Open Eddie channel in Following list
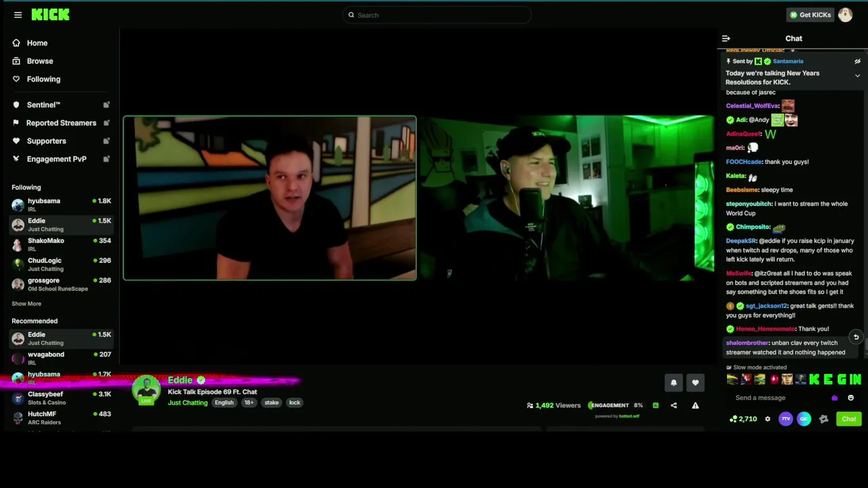 [x=61, y=224]
